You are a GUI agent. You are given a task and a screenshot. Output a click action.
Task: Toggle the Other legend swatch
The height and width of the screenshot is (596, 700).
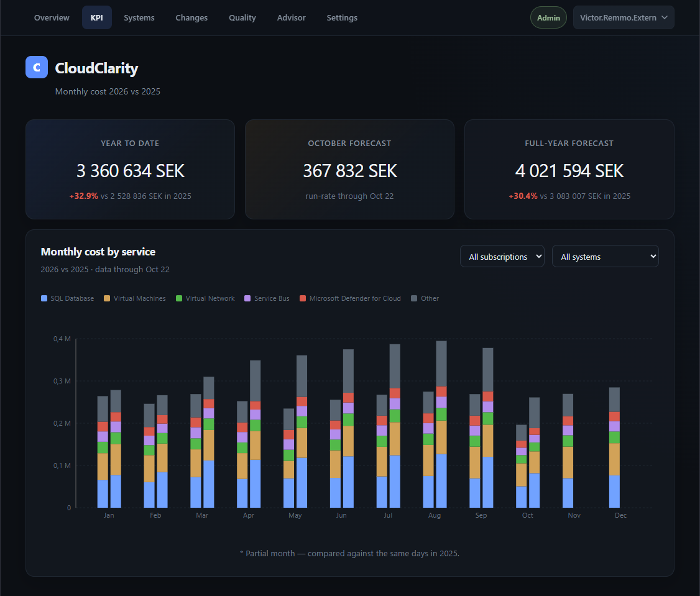[x=414, y=298]
